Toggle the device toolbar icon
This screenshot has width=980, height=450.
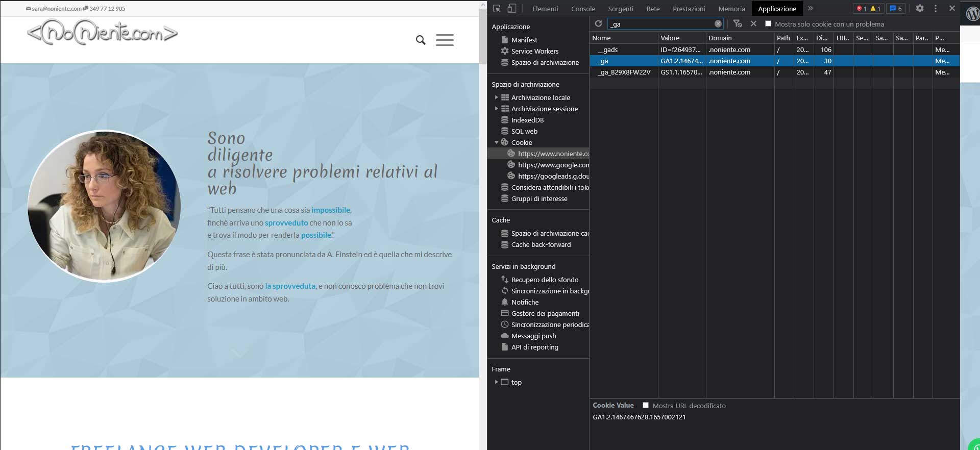coord(511,9)
